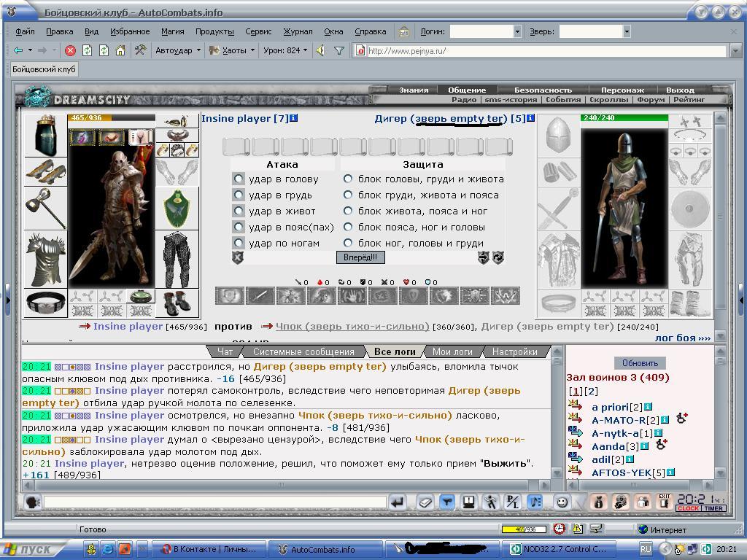
Task: Open the Магия menu
Action: click(x=172, y=31)
